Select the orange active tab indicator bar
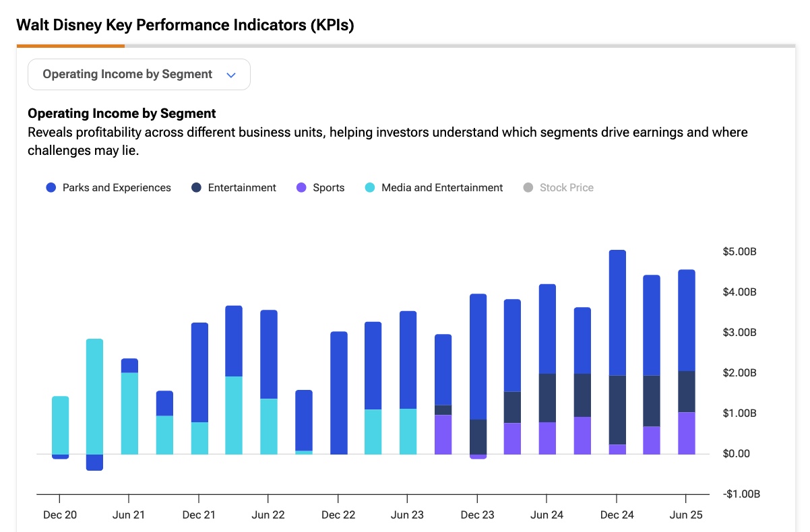 71,46
